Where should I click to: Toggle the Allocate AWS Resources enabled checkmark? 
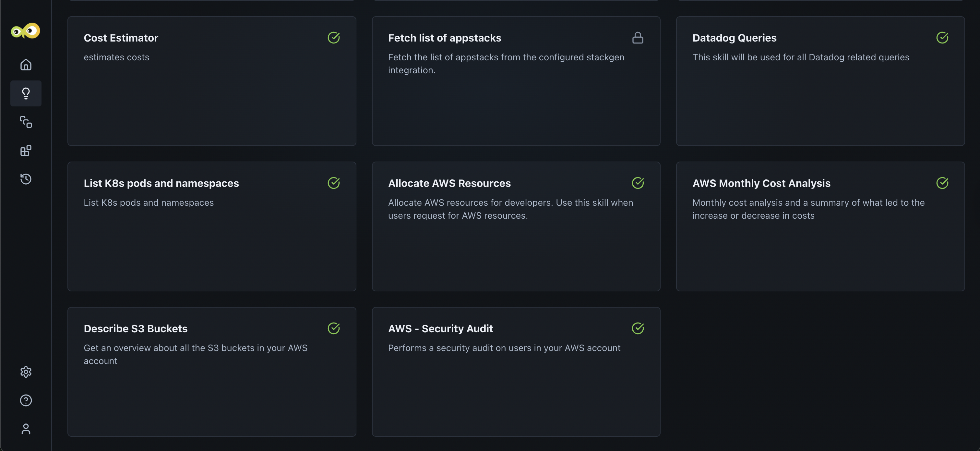click(638, 183)
